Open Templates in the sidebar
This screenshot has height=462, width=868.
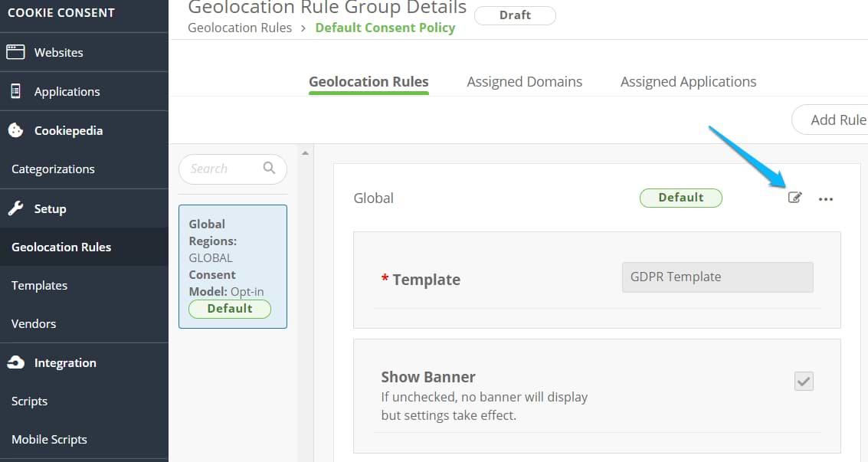[40, 285]
